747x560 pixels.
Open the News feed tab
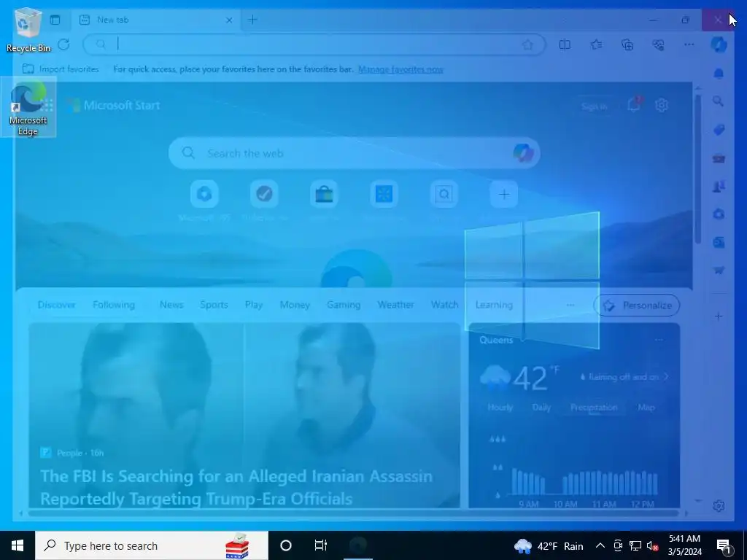[171, 305]
